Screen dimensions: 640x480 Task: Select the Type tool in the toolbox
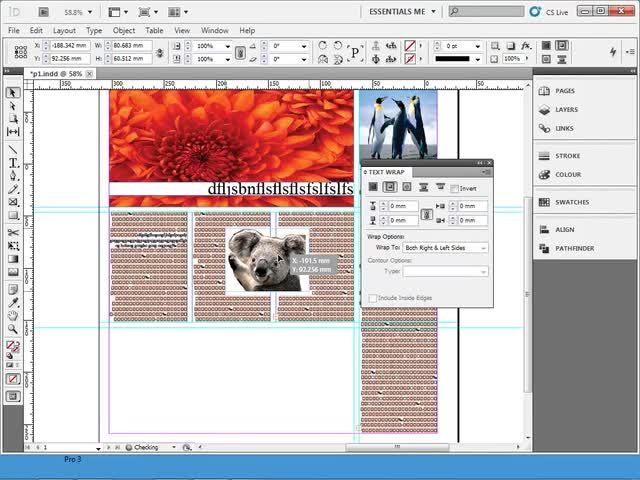(13, 162)
